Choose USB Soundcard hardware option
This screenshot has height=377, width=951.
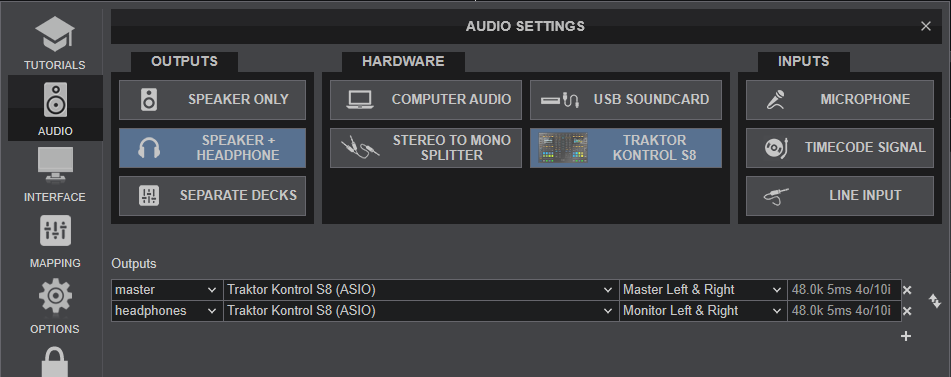pos(625,100)
